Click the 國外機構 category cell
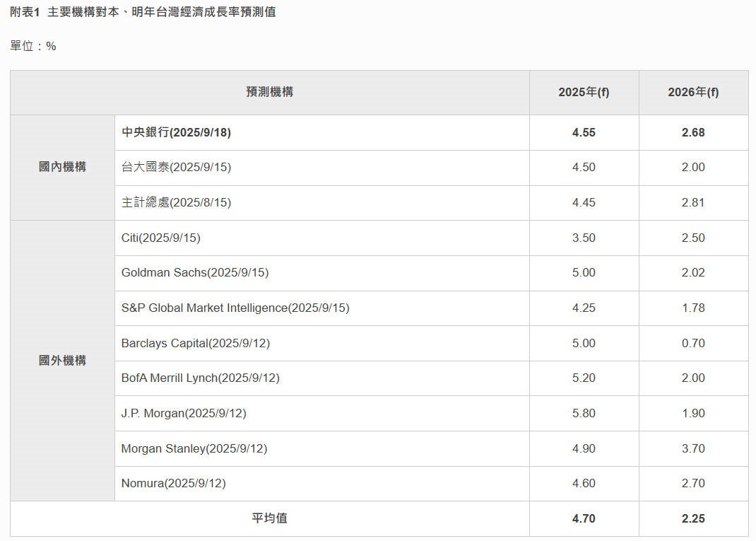 coord(62,361)
